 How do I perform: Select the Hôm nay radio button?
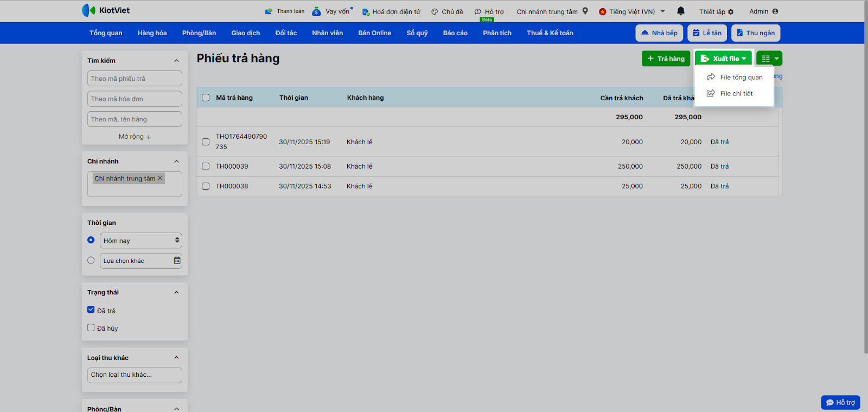(91, 240)
